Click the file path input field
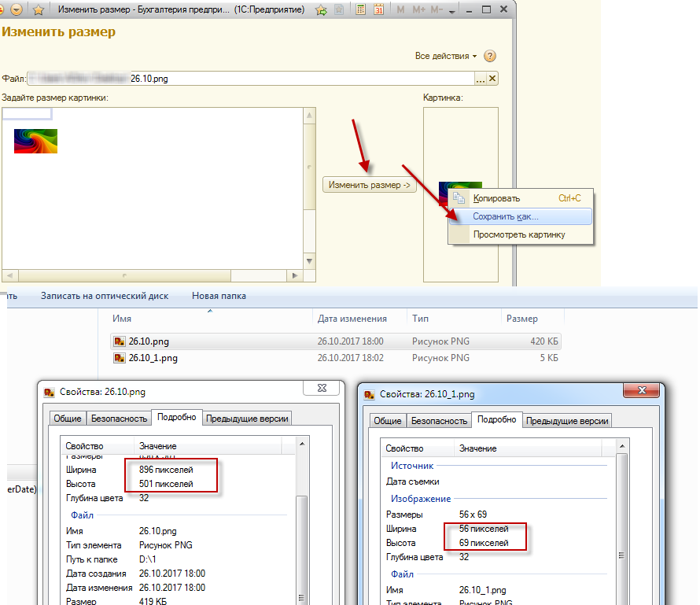700x605 pixels. click(250, 79)
